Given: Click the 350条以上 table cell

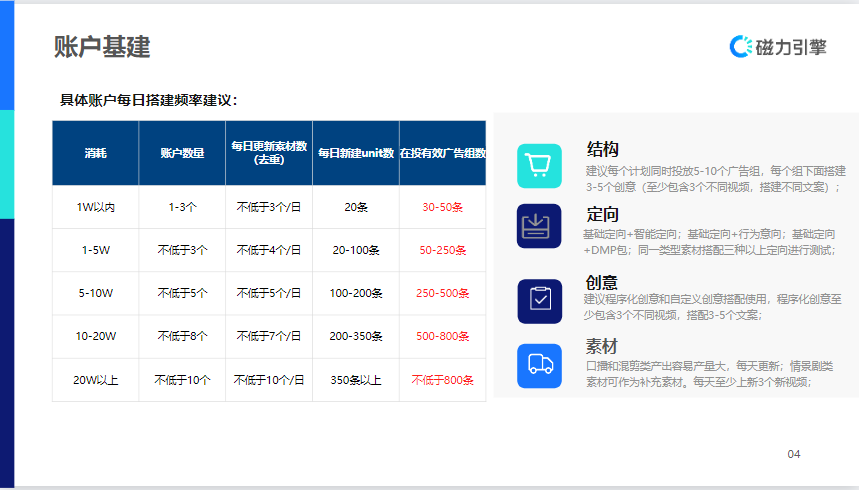Looking at the screenshot, I should tap(356, 380).
